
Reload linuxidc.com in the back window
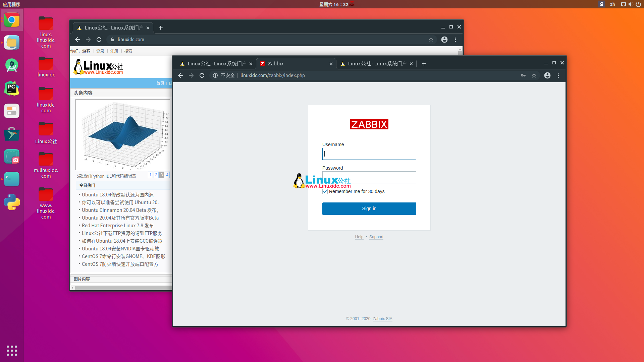(x=99, y=40)
